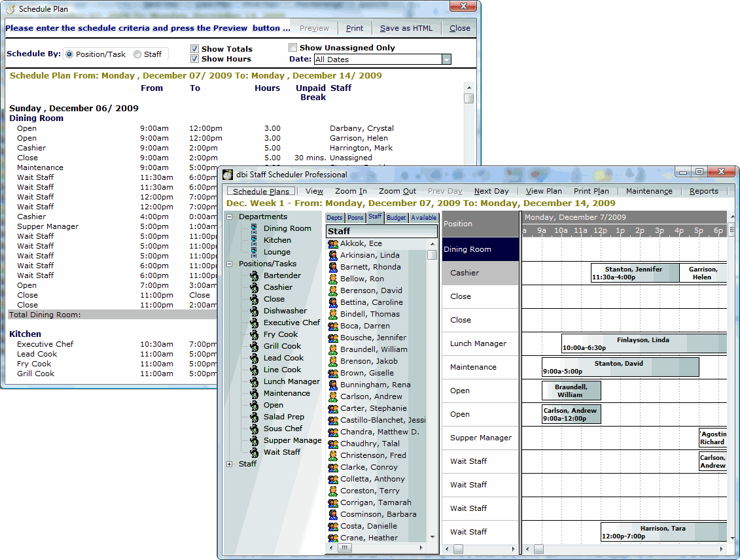Select the Wait Staff position icon
Viewport: 740px width, 560px height.
pyautogui.click(x=255, y=453)
